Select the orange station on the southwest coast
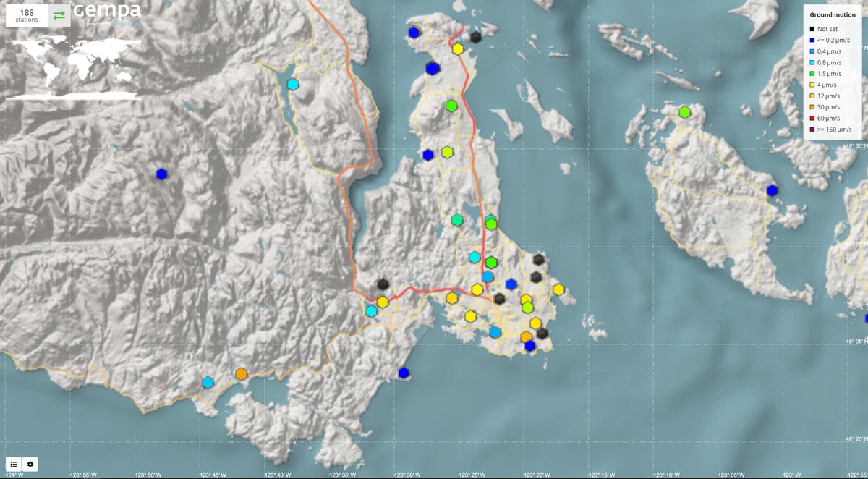This screenshot has height=479, width=868. (241, 374)
